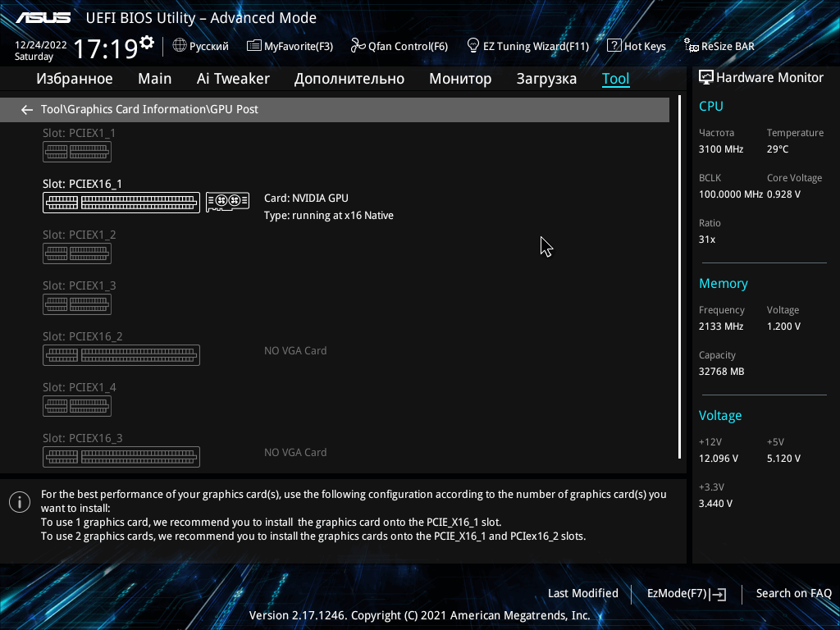The width and height of the screenshot is (840, 630).
Task: Select the PCIEX16_1 slot graphic
Action: (x=121, y=203)
